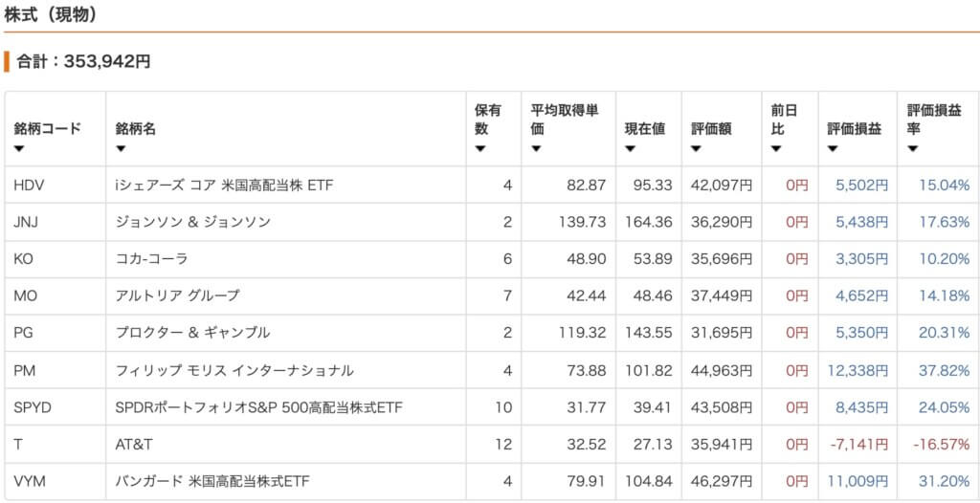
Task: Sort by 平均取得単価 arrow
Action: pos(536,149)
